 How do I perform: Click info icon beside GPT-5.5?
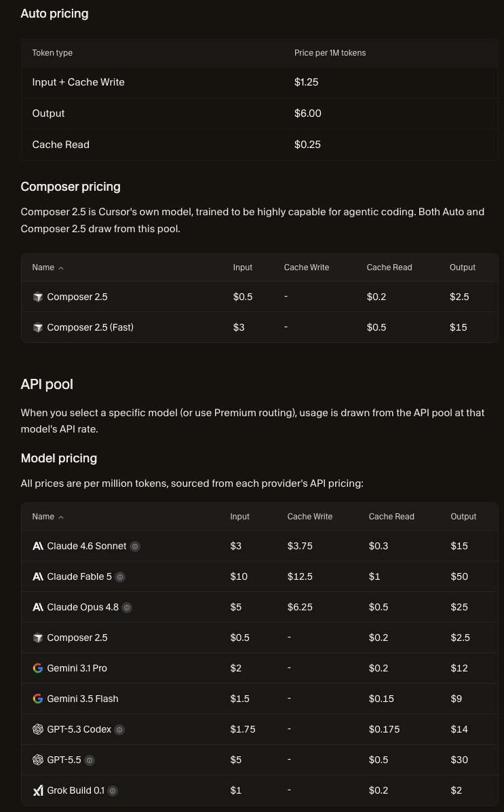click(x=90, y=760)
